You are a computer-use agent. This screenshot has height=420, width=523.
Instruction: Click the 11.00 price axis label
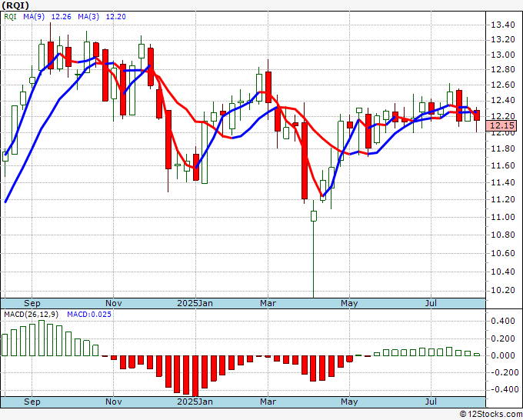pos(503,217)
